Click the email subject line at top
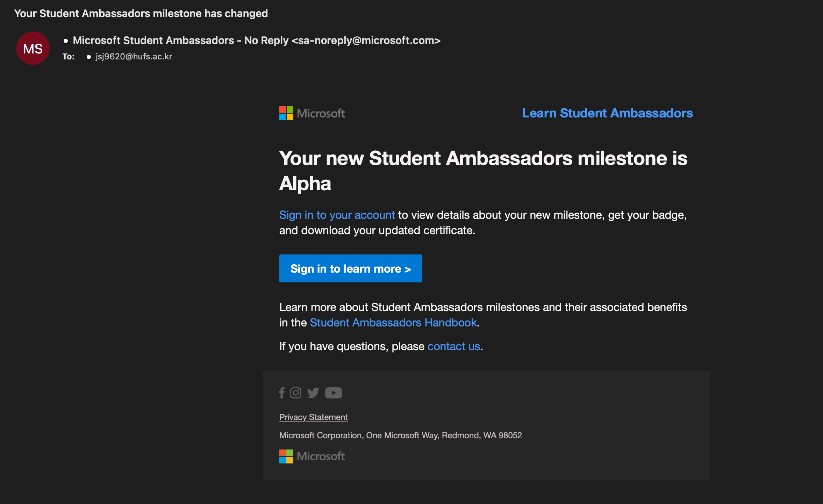This screenshot has height=504, width=823. (141, 14)
